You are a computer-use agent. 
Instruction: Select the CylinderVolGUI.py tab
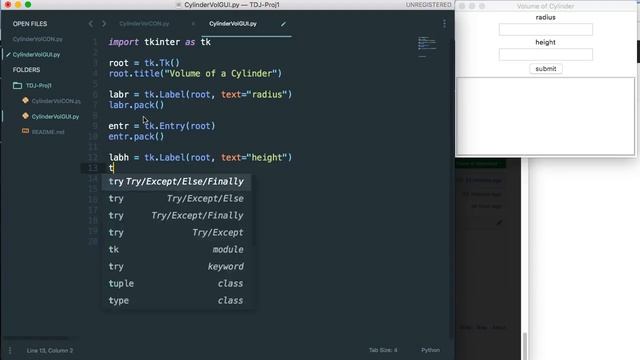233,24
